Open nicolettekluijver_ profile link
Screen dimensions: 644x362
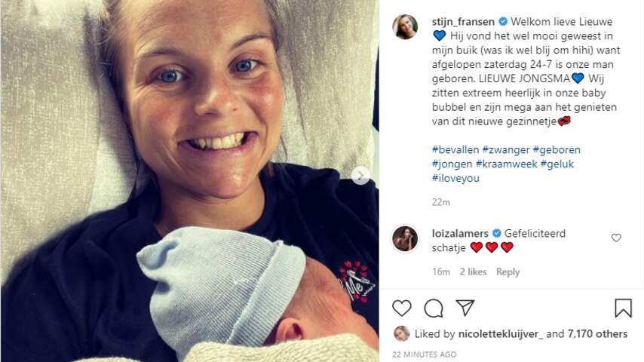pyautogui.click(x=500, y=334)
